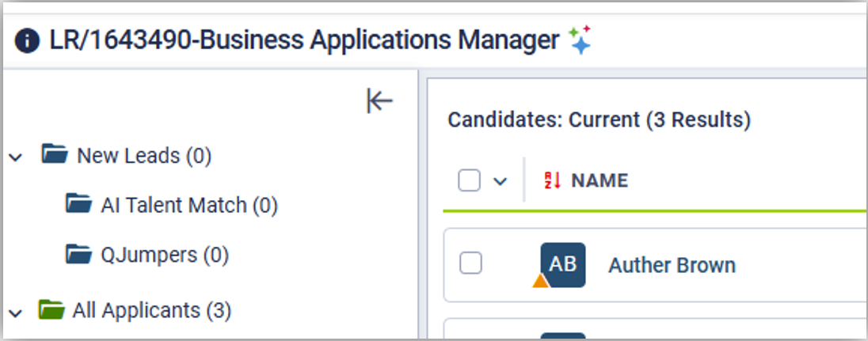This screenshot has height=341, width=868.
Task: Click the A-Z sort icon beside NAME
Action: 552,180
